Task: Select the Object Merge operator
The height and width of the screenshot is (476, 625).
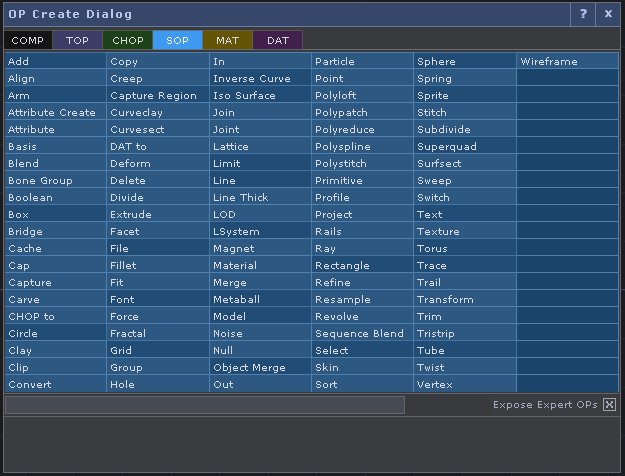Action: (x=259, y=367)
